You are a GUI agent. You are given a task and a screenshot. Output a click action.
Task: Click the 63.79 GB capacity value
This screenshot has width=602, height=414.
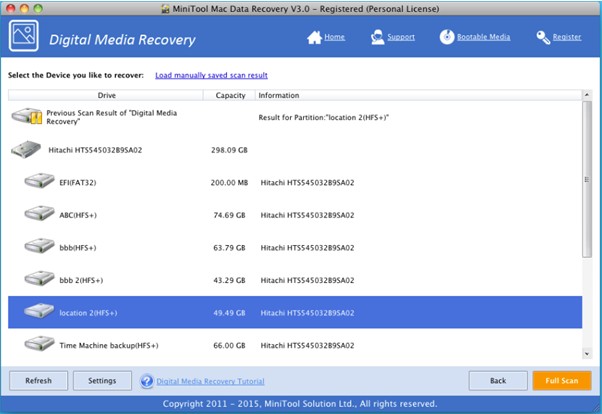229,248
